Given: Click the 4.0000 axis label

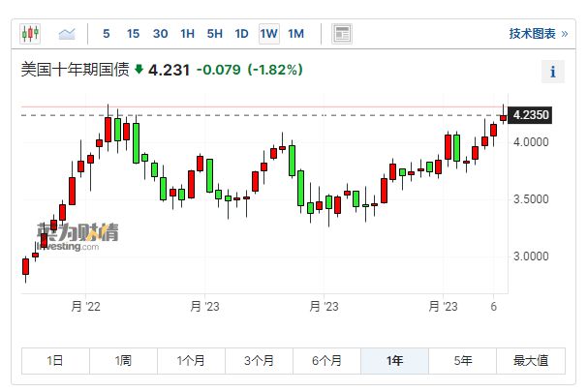Looking at the screenshot, I should point(531,142).
